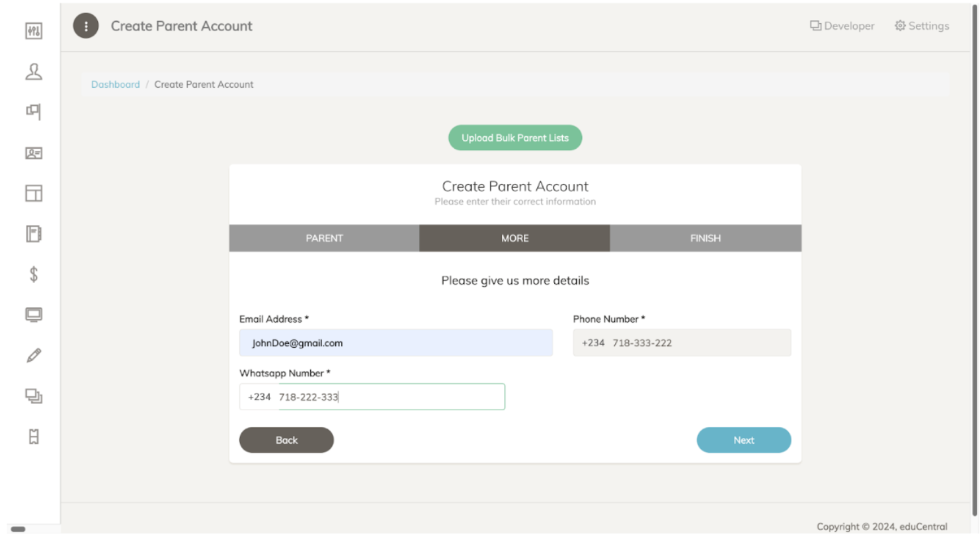
Task: Click the Next button
Action: point(743,440)
